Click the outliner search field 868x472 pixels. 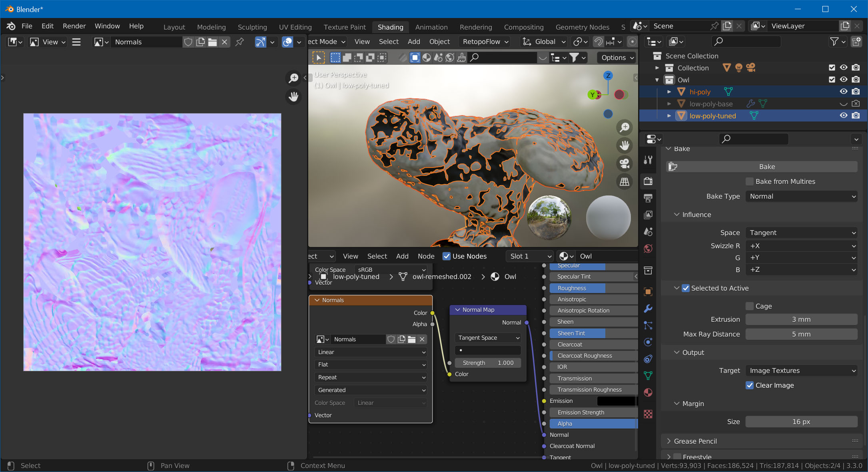point(746,41)
